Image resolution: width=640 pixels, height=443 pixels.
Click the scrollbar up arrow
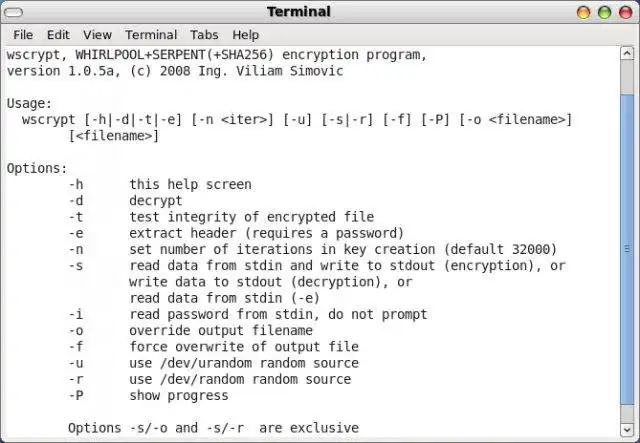[631, 52]
